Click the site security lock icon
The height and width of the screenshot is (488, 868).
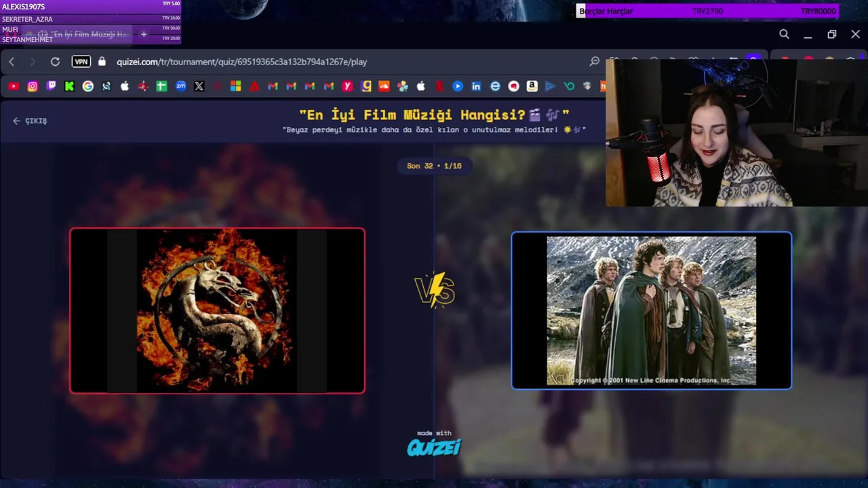[102, 62]
